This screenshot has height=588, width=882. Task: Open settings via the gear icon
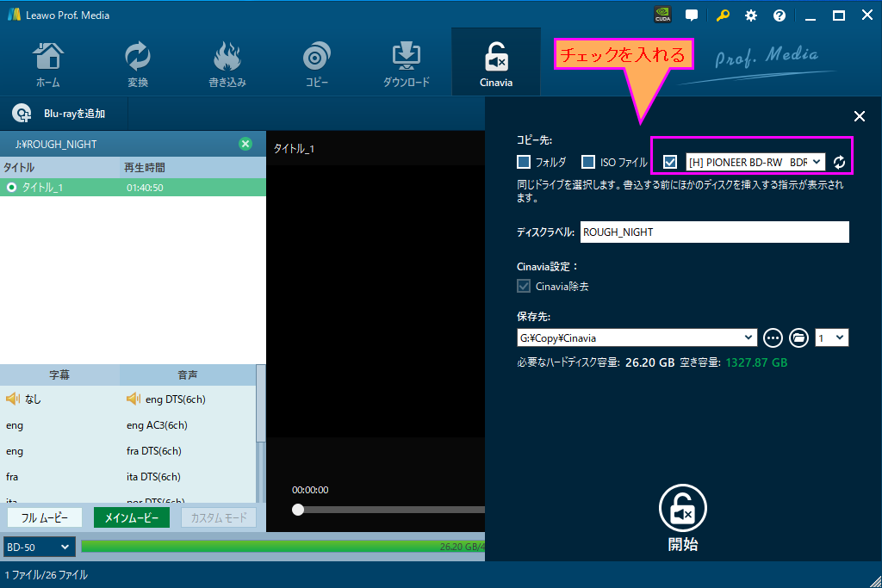751,15
